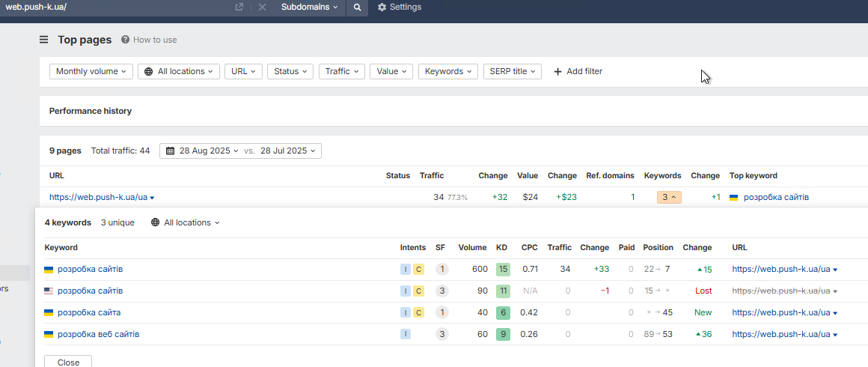The image size is (868, 367).
Task: Open 28 Aug 2025 date picker
Action: click(x=203, y=151)
